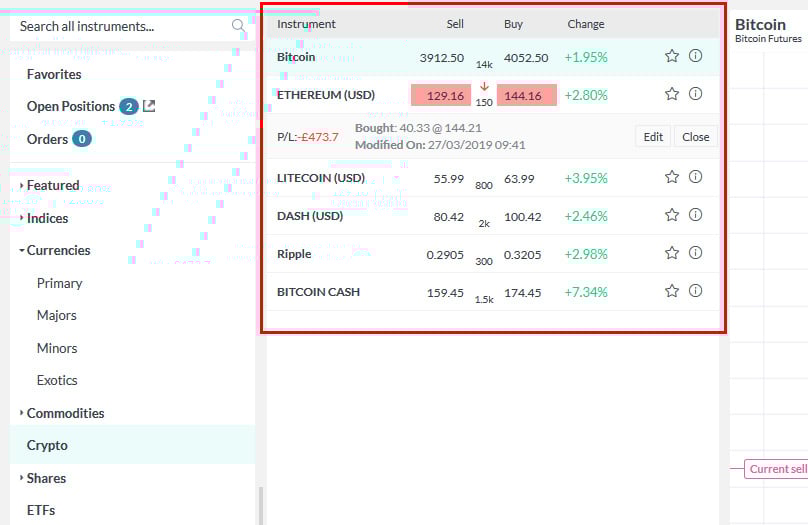Click Bitcoin change value +1.95%
The image size is (808, 525).
pyautogui.click(x=586, y=57)
